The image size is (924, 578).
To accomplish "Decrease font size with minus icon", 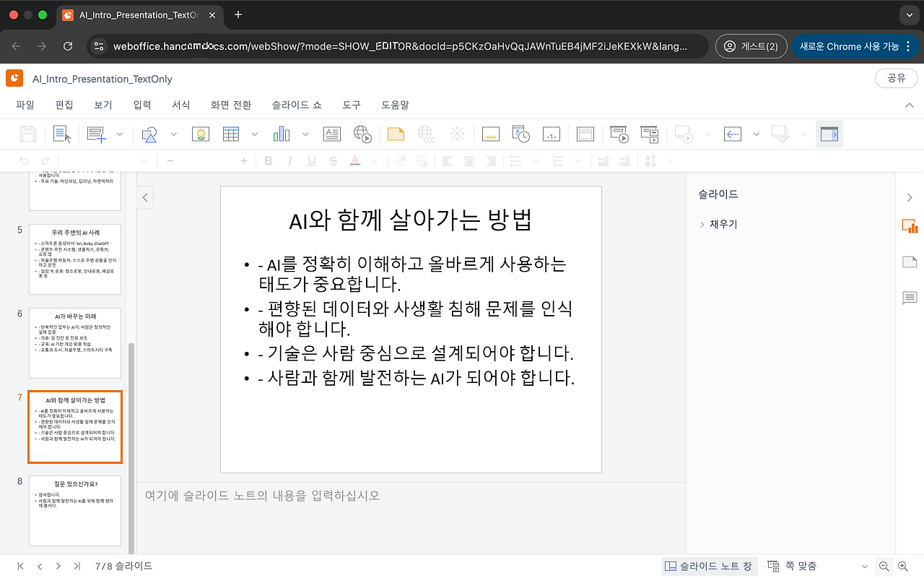I will pos(170,161).
